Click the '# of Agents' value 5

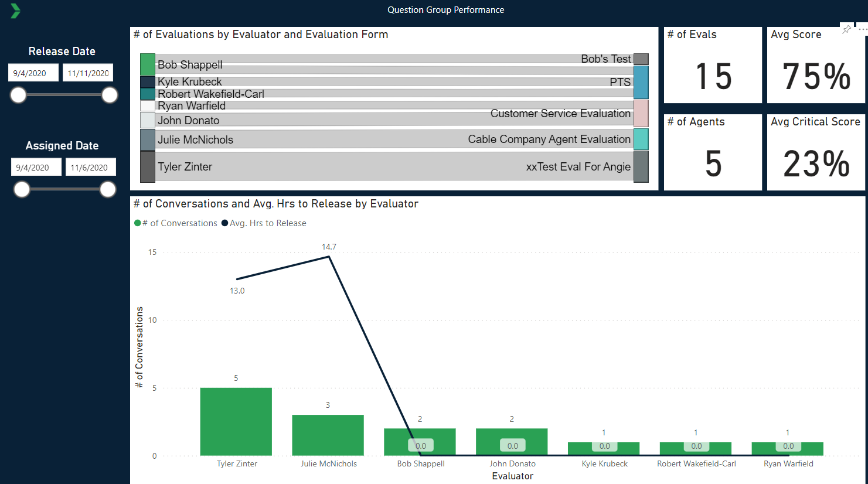click(x=713, y=164)
